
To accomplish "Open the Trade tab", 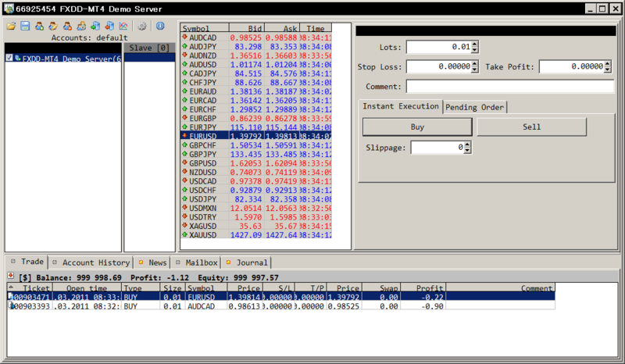I will (x=27, y=262).
